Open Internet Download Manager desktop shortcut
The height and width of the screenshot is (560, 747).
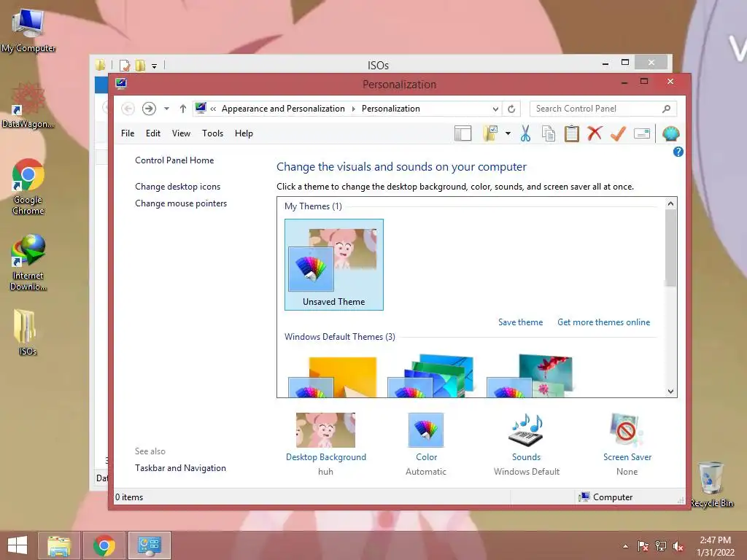click(x=28, y=262)
